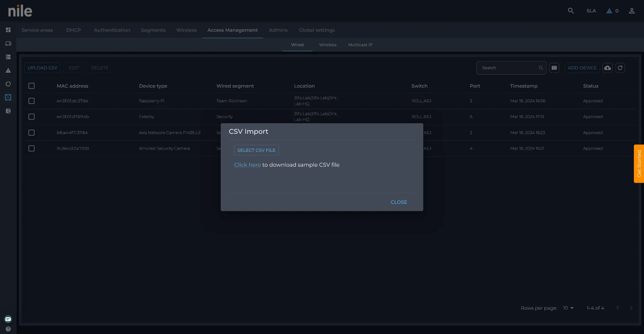Open the search magnifier in top bar

[x=571, y=11]
